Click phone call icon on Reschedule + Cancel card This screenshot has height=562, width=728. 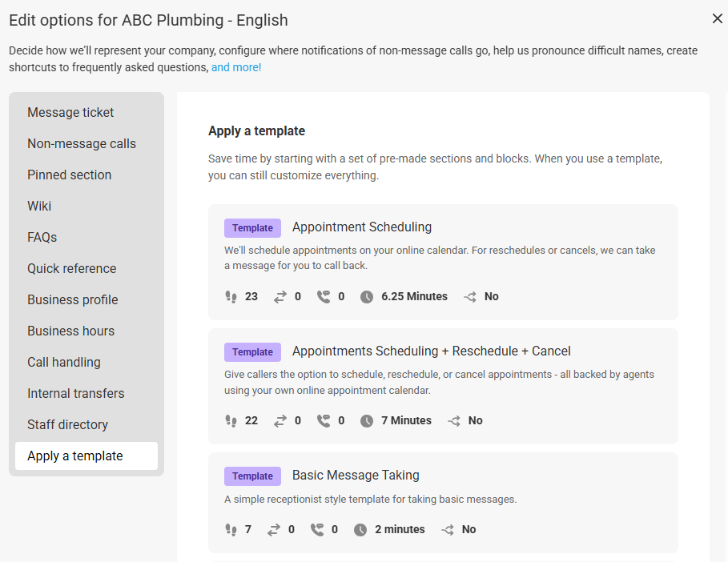[323, 421]
